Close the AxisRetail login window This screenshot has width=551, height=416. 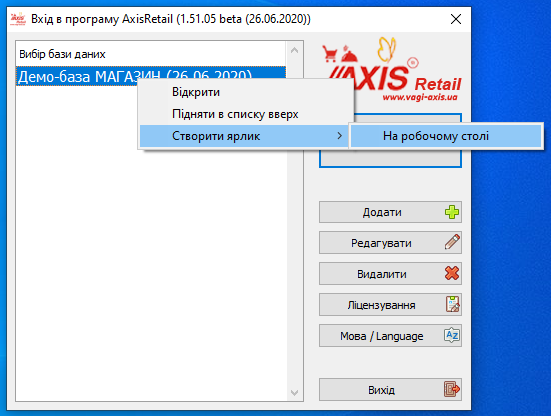tap(456, 19)
